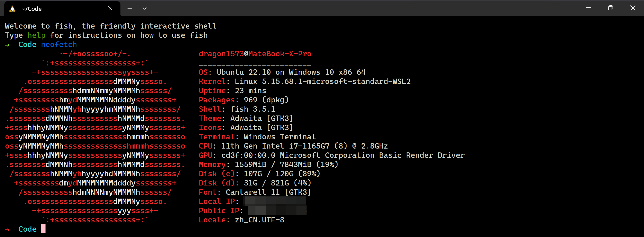Click the green arrow before the neofetch command

coord(7,45)
